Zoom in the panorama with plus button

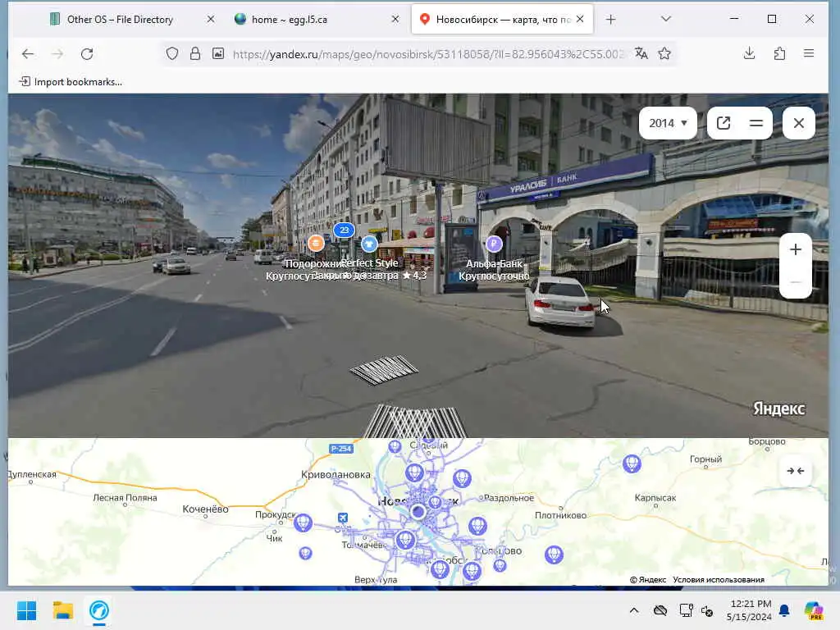pyautogui.click(x=796, y=249)
